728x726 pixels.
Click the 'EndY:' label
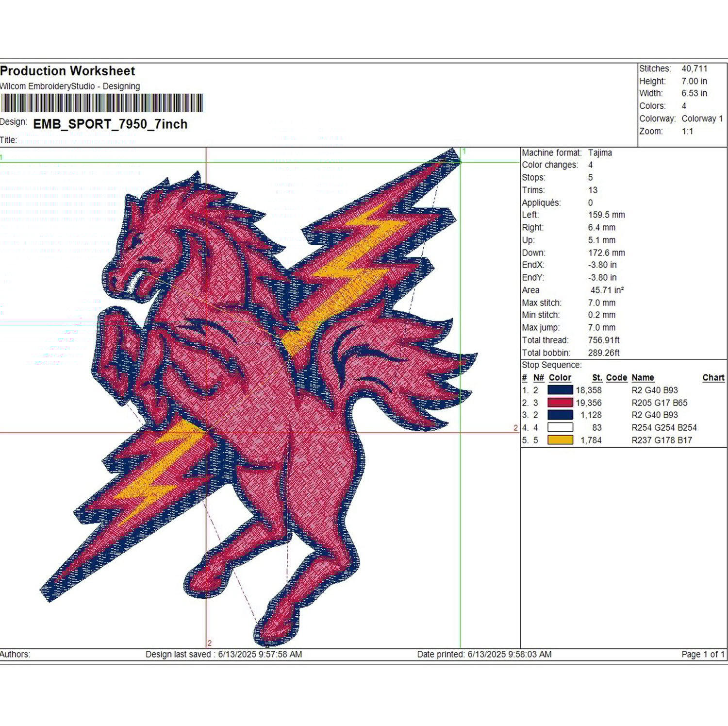[x=533, y=277]
